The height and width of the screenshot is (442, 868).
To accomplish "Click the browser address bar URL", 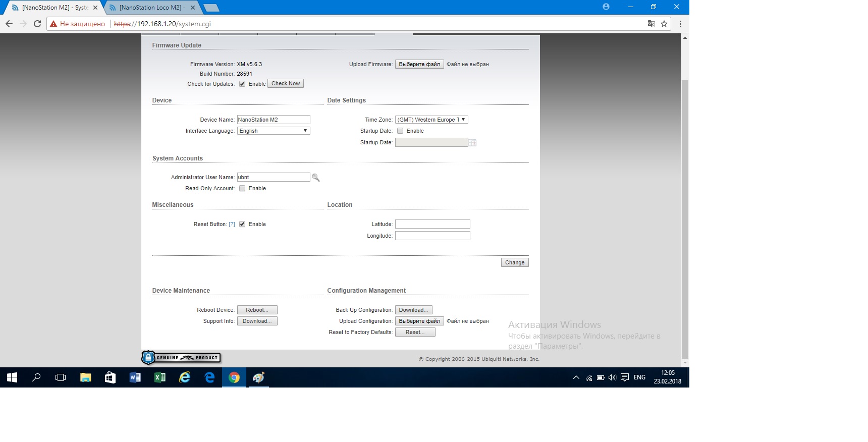I will tap(162, 24).
